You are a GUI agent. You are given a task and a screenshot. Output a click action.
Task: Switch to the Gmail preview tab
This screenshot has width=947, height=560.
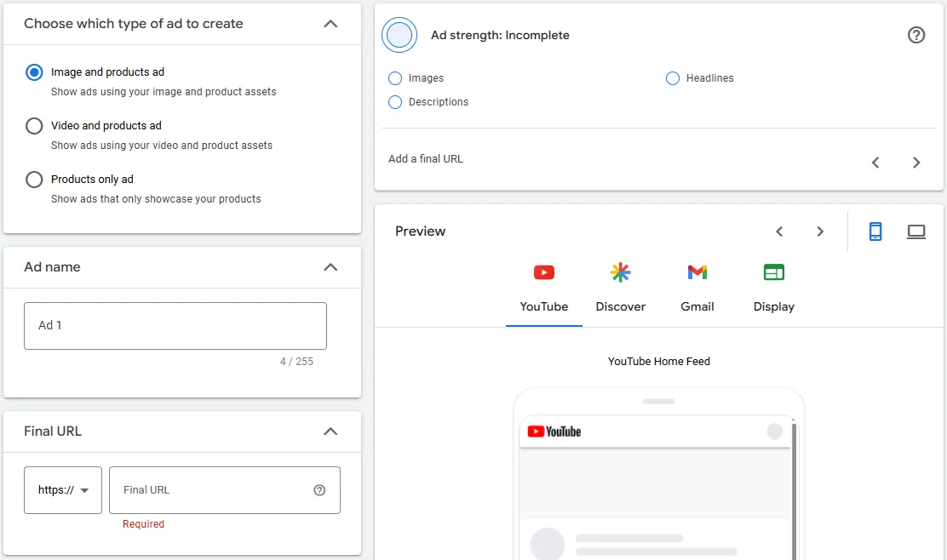pos(697,289)
